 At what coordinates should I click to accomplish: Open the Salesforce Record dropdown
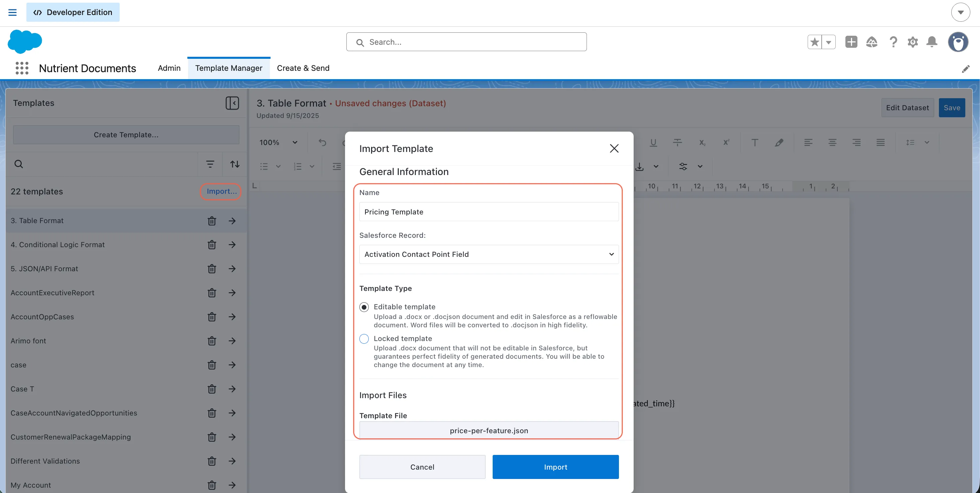(489, 254)
